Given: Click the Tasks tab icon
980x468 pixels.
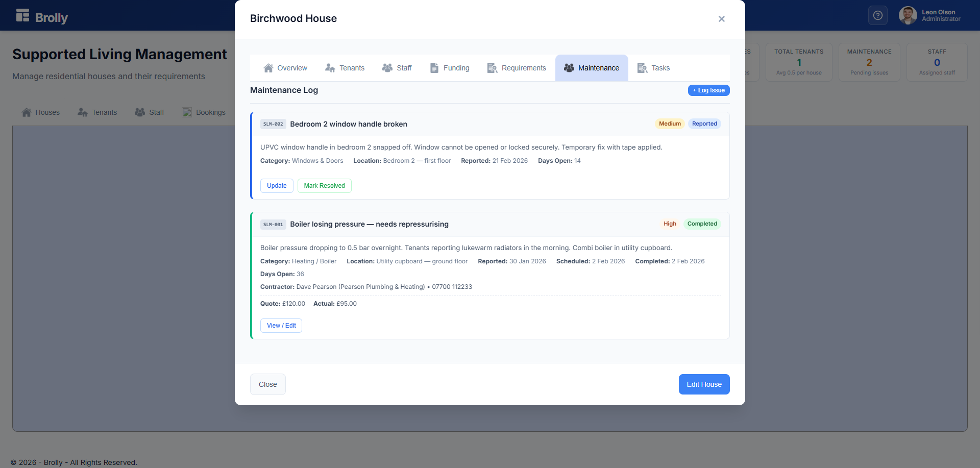Looking at the screenshot, I should [642, 68].
